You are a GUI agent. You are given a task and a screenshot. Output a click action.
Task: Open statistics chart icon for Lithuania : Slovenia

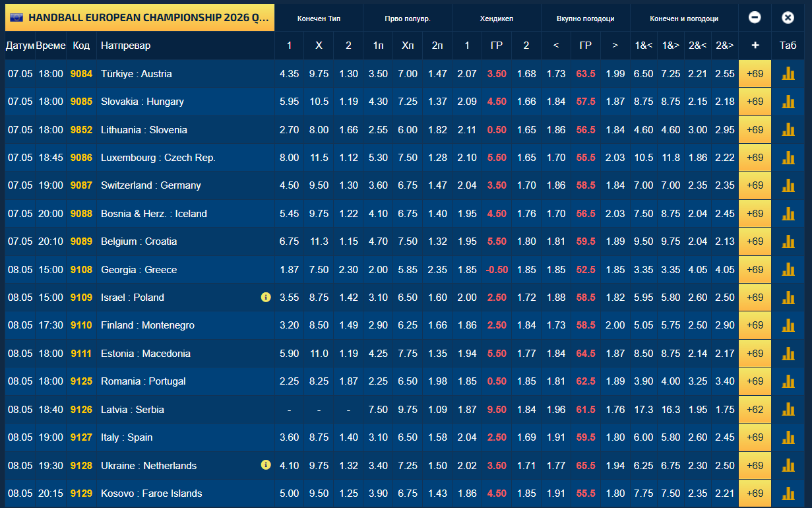[x=788, y=130]
